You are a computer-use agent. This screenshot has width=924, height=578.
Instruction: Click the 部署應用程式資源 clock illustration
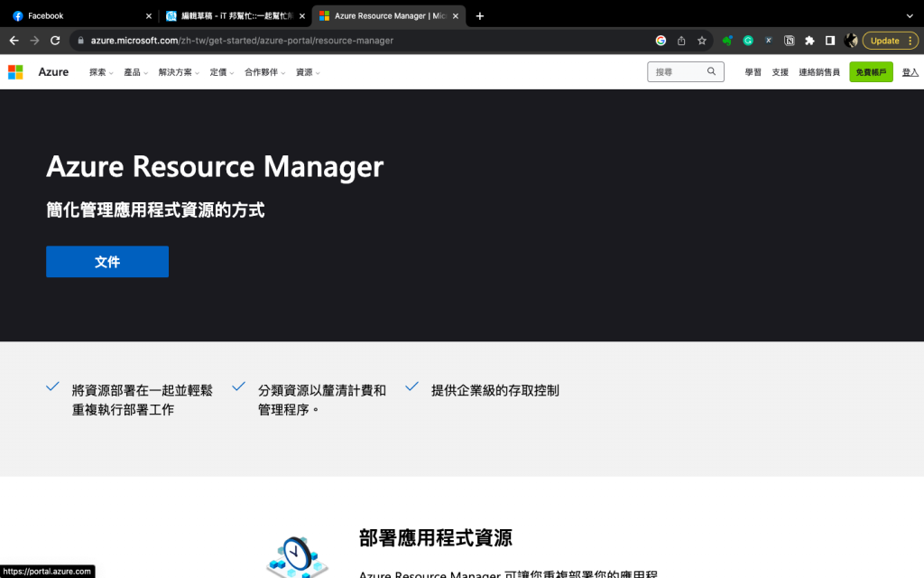pyautogui.click(x=297, y=556)
